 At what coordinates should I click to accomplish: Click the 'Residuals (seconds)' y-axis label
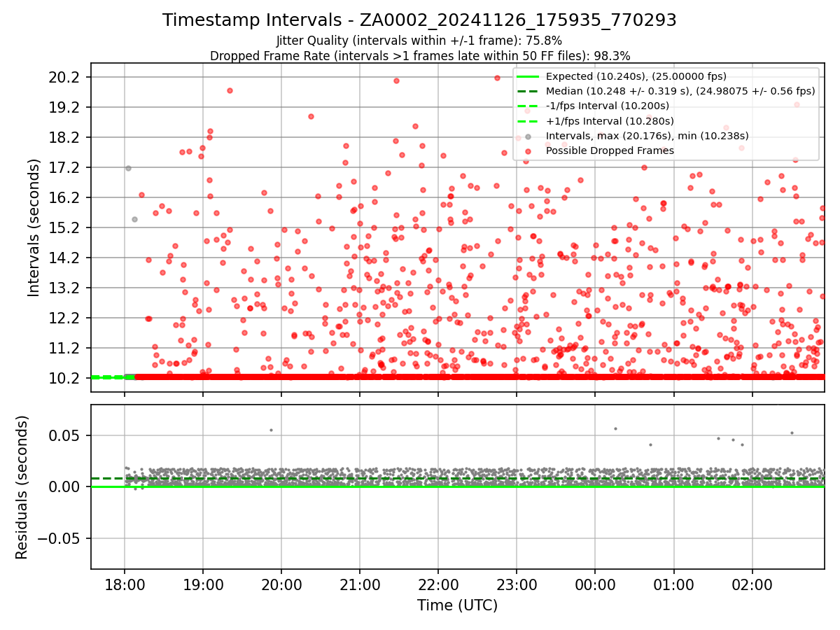(x=22, y=487)
